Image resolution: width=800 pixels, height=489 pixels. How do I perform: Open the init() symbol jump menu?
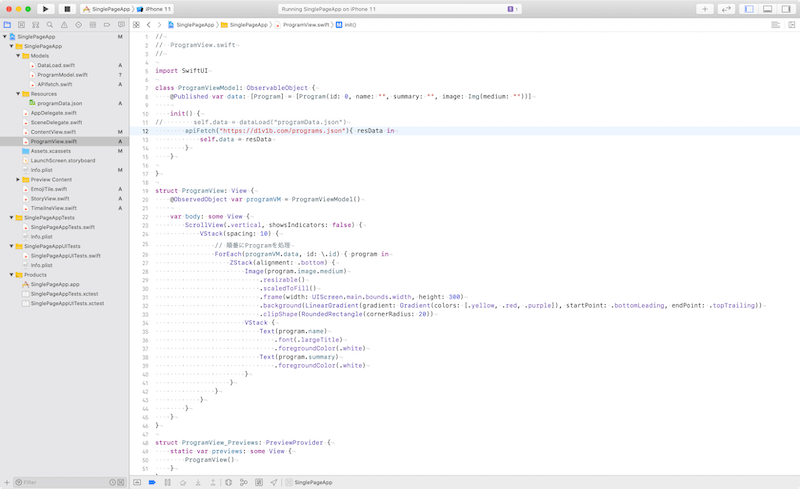(x=346, y=25)
